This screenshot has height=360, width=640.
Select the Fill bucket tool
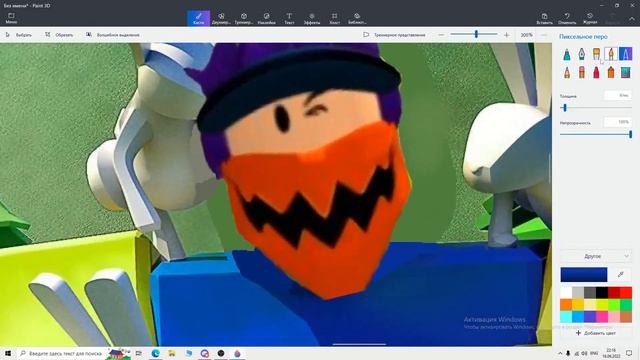coord(625,72)
